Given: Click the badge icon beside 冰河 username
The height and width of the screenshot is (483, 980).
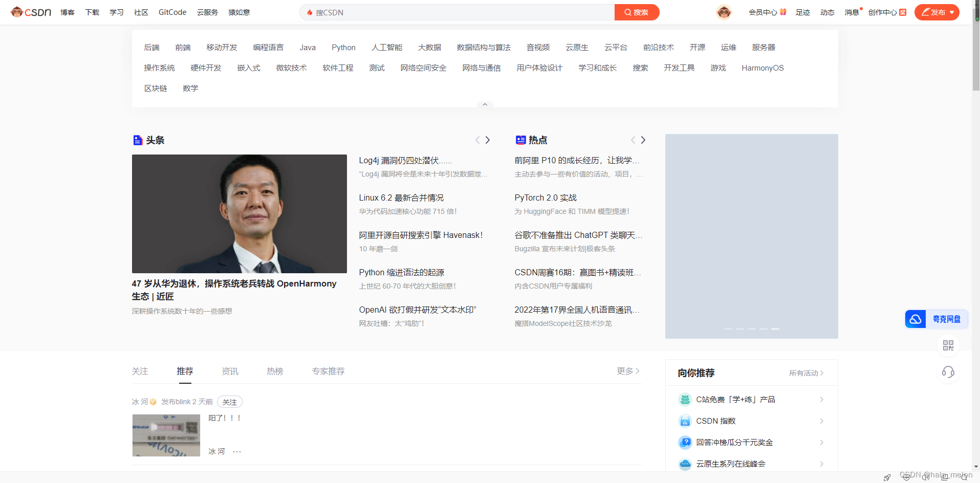Looking at the screenshot, I should coord(153,402).
